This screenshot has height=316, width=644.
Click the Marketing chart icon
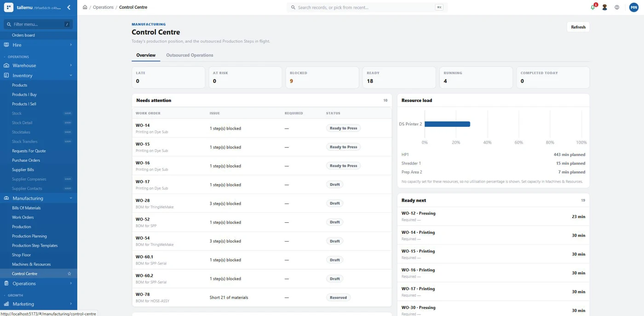tap(6, 304)
